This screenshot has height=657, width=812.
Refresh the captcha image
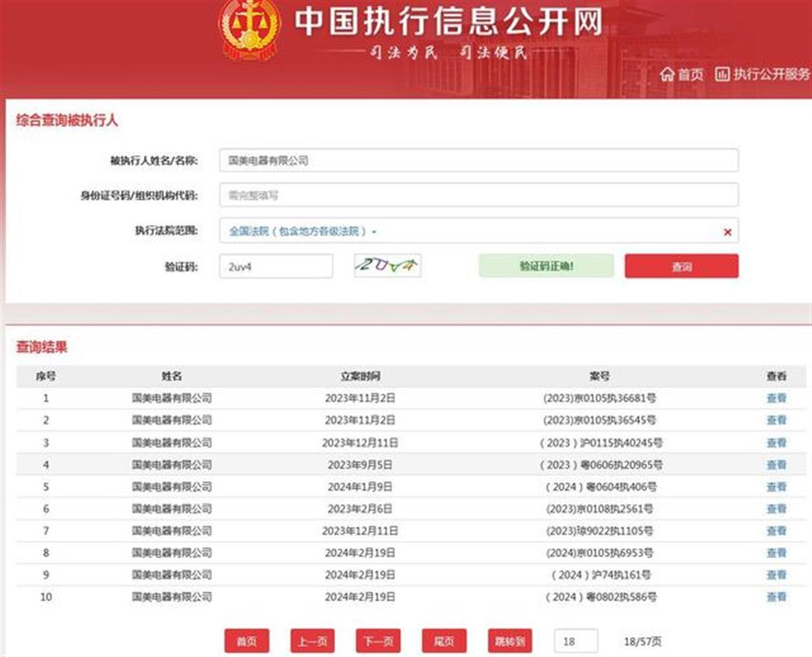click(387, 266)
